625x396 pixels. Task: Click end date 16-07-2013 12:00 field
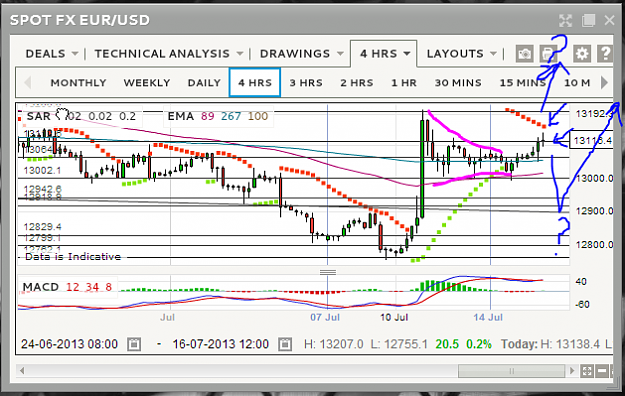[x=220, y=344]
